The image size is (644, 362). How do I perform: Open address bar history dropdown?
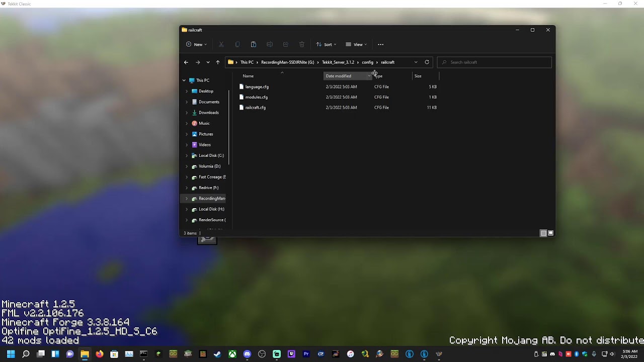(416, 62)
